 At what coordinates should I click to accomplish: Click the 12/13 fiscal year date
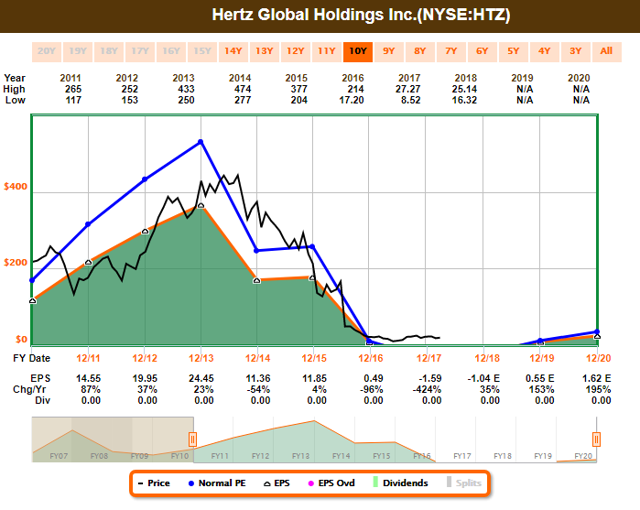(x=201, y=358)
